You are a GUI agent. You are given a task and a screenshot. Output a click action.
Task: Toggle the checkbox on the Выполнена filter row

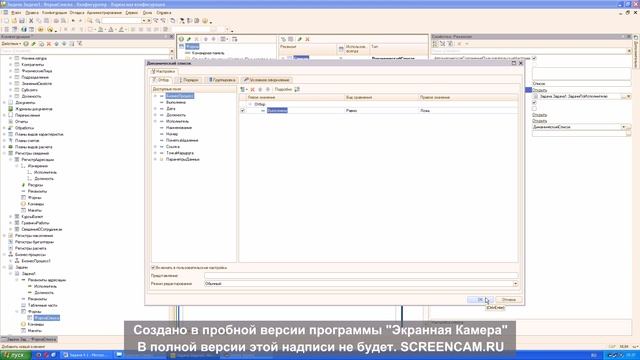pos(242,111)
